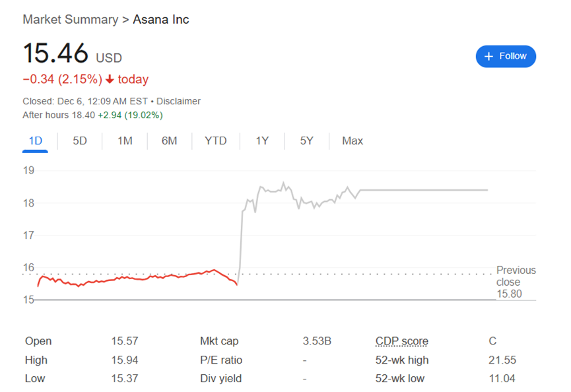Switch to the 1Y range
Viewport: 571px width, 392px height.
[x=262, y=141]
